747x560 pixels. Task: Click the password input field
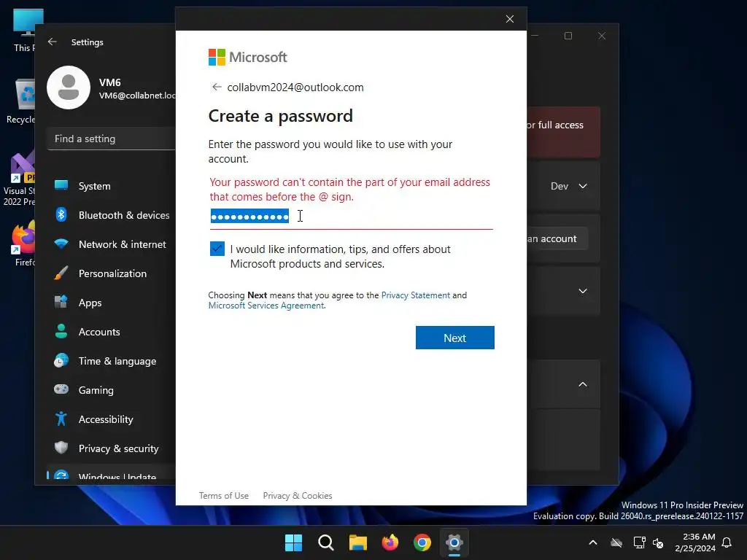351,217
